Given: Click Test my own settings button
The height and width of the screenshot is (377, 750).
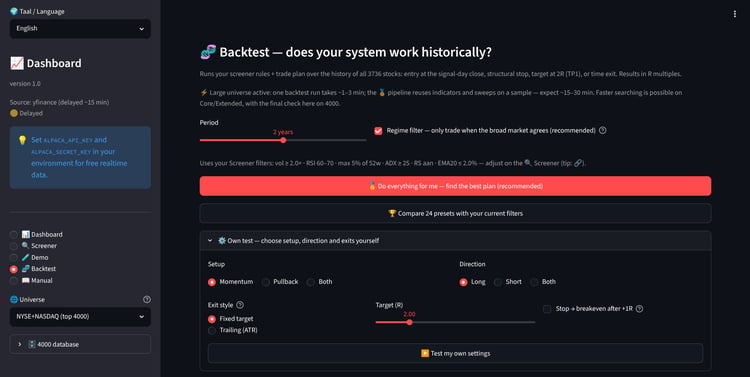Looking at the screenshot, I should (x=455, y=353).
